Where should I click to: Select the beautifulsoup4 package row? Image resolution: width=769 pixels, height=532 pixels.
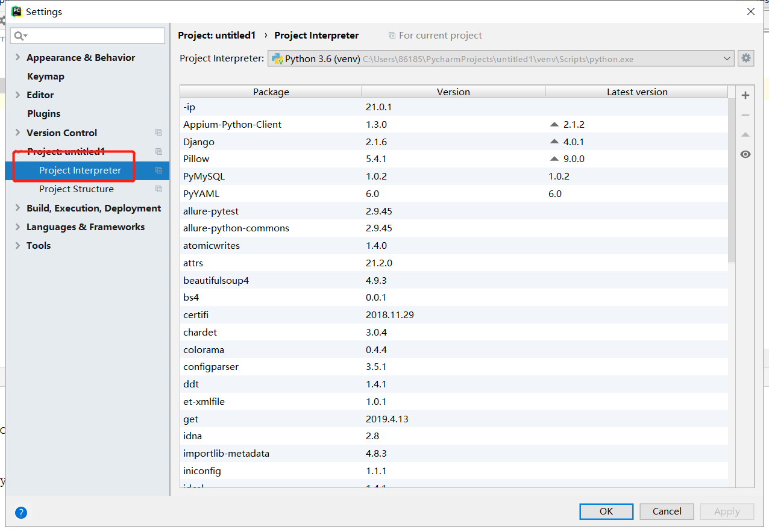pyautogui.click(x=454, y=280)
